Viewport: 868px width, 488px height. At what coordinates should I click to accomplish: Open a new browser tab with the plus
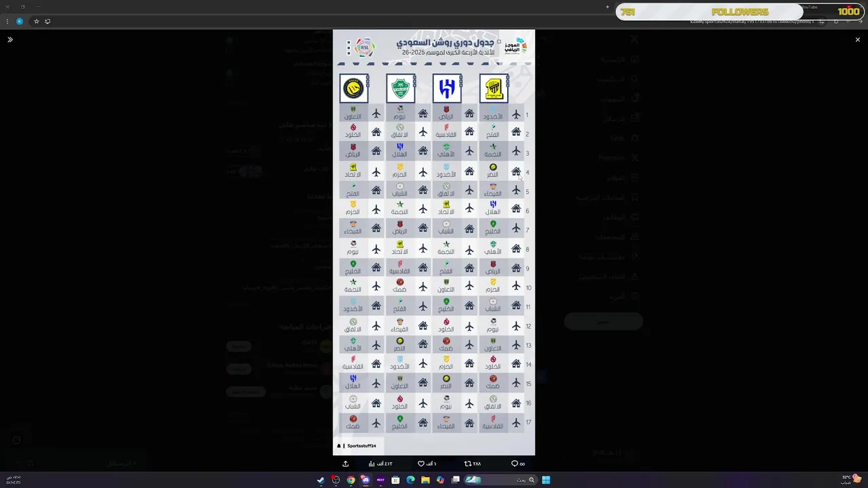(x=607, y=7)
